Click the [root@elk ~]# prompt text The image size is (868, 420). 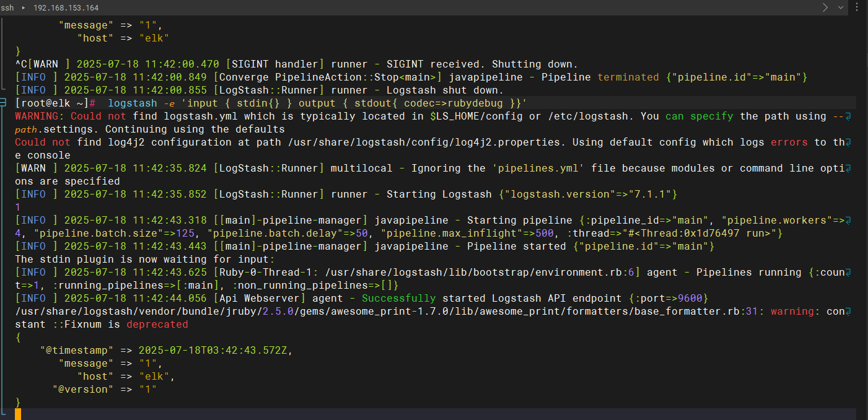(x=55, y=103)
